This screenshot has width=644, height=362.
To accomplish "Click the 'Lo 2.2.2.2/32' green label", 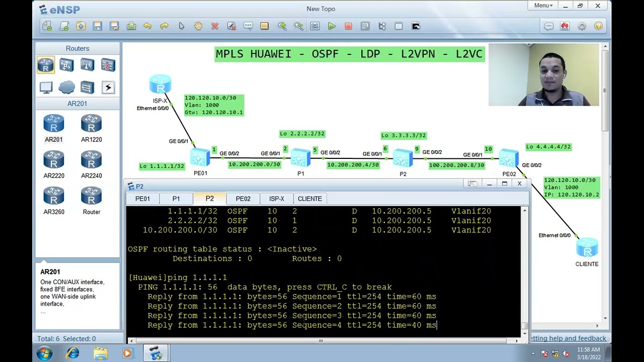I will click(302, 134).
